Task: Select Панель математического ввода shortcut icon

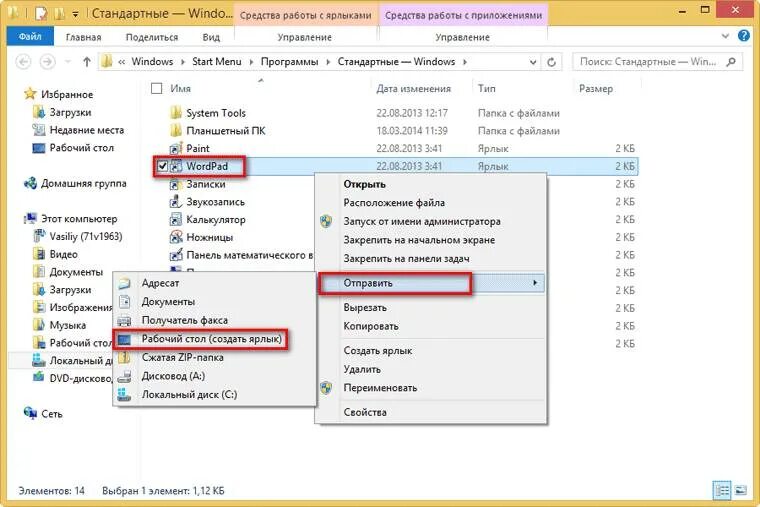Action: (x=176, y=255)
